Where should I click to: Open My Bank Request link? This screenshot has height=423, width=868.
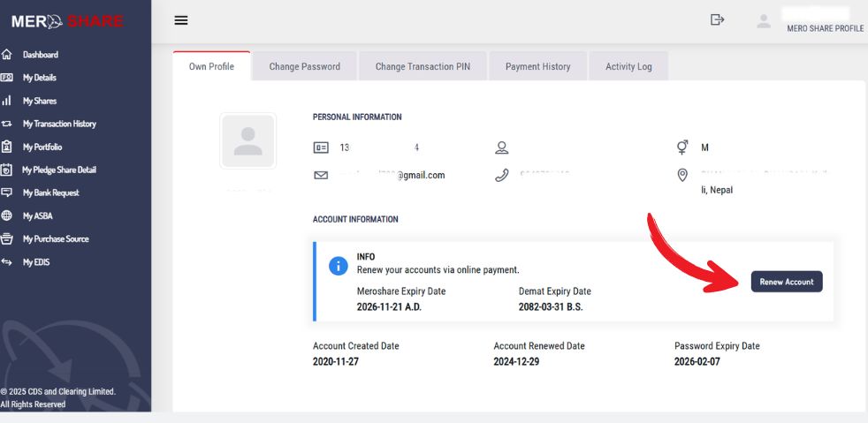tap(51, 193)
